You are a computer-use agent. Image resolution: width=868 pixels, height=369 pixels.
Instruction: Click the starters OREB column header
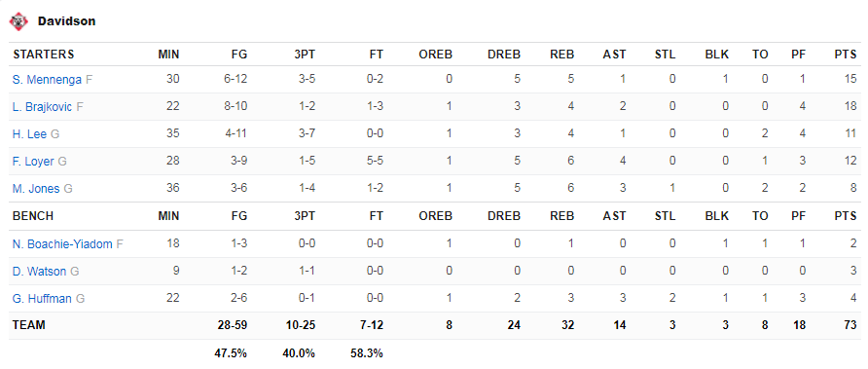436,55
